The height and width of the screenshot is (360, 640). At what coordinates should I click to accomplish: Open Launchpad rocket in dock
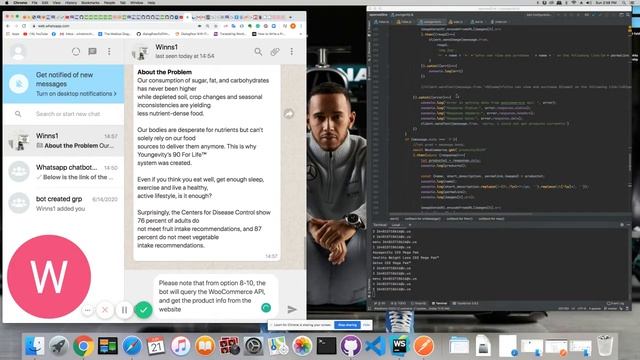tap(59, 346)
